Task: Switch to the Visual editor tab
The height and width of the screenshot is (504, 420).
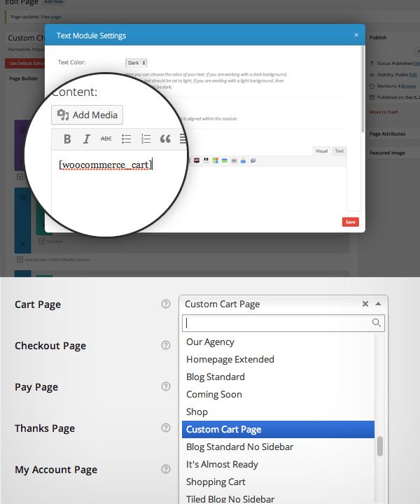Action: [x=321, y=151]
